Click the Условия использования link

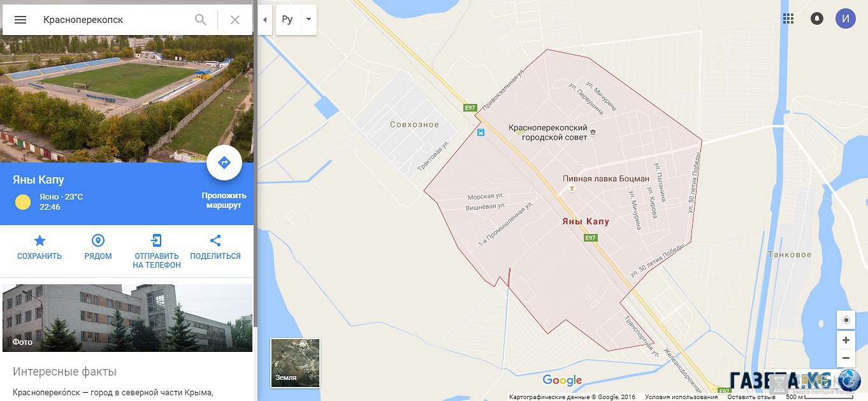(x=681, y=397)
